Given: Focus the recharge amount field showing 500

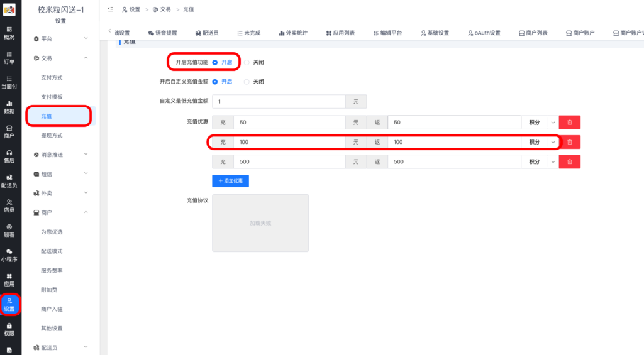Looking at the screenshot, I should point(289,161).
